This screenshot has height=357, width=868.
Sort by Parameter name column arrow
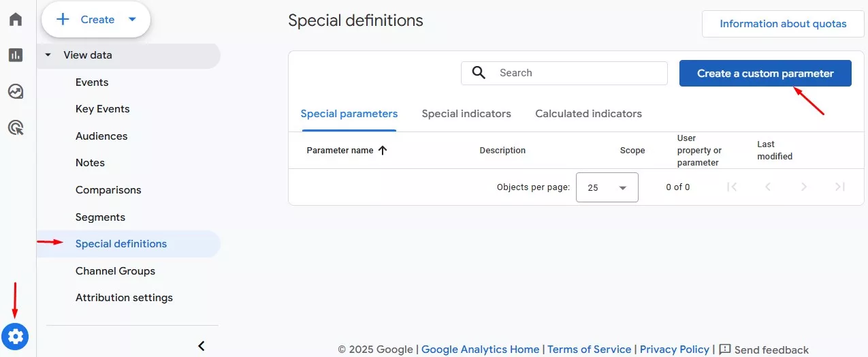point(383,151)
